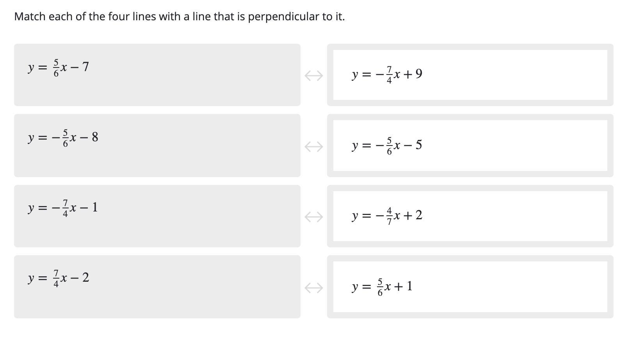The image size is (644, 341).
Task: Click the constant 2 in the bottom left equation
Action: (x=85, y=277)
